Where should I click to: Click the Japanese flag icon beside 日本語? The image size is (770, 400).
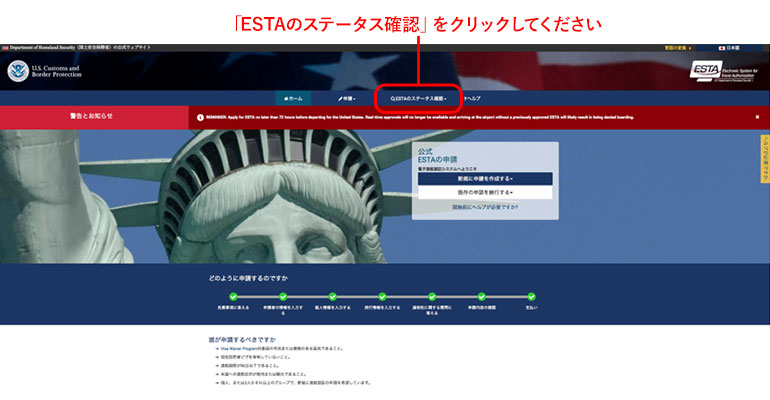click(722, 48)
